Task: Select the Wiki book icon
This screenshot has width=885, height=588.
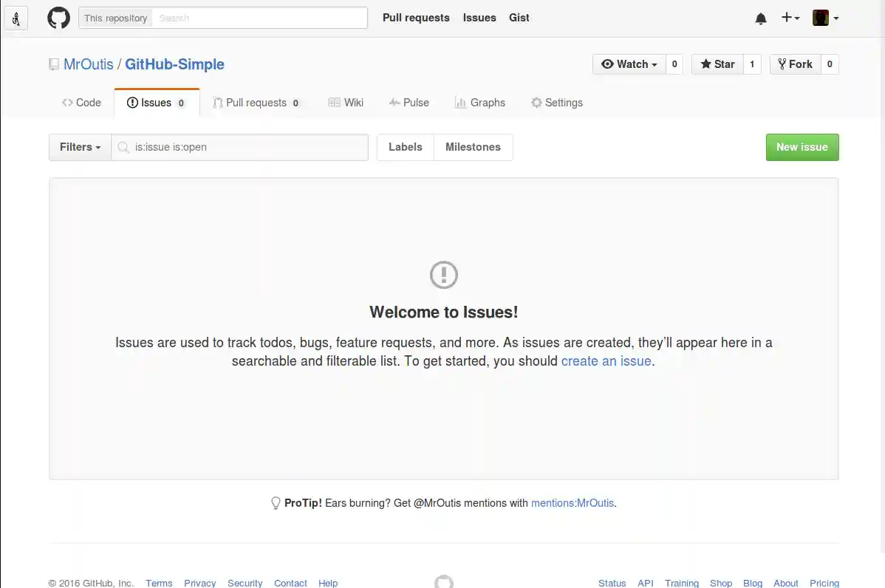Action: pyautogui.click(x=334, y=102)
